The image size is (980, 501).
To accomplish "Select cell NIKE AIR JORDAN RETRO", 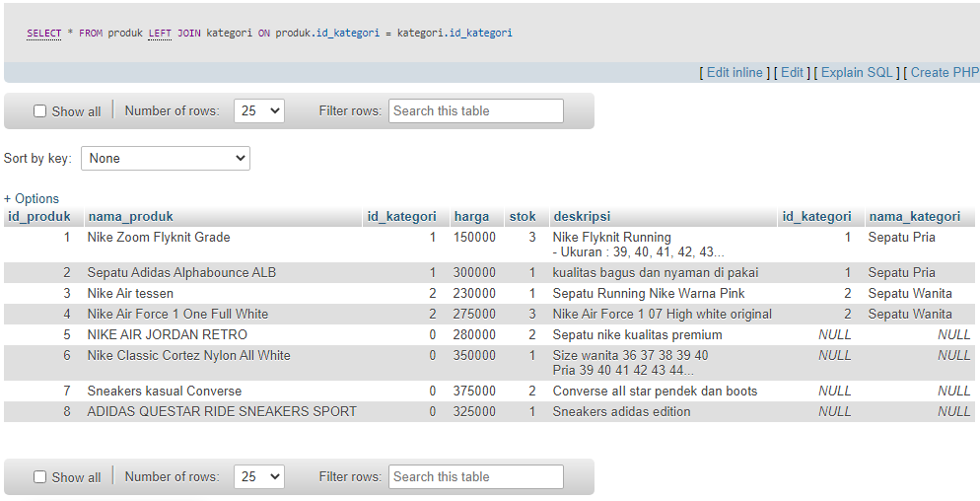I will tap(167, 334).
